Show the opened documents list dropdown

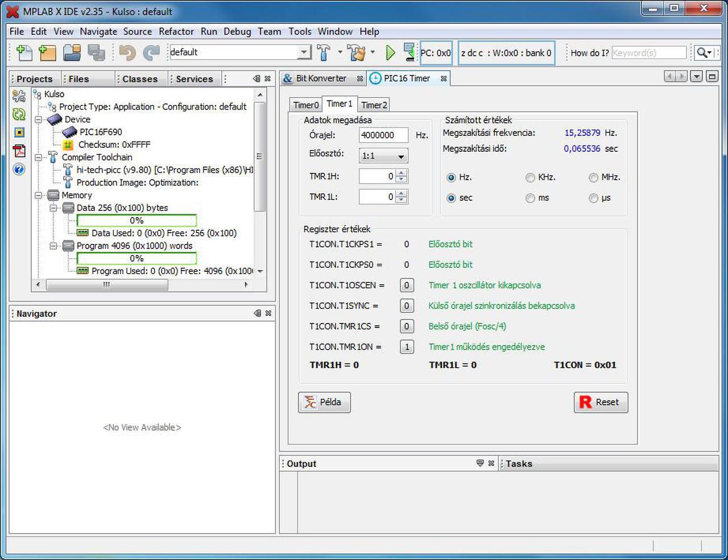click(x=696, y=76)
